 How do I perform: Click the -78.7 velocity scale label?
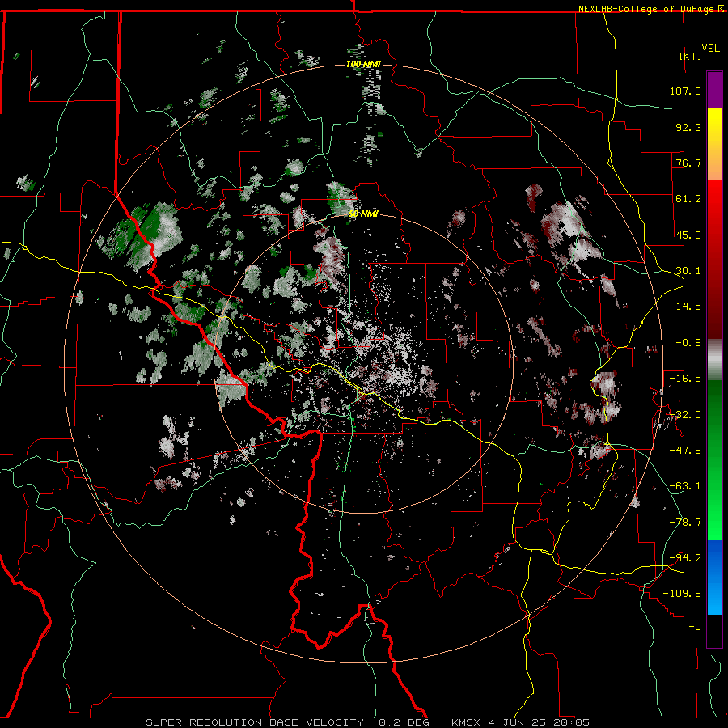click(685, 523)
